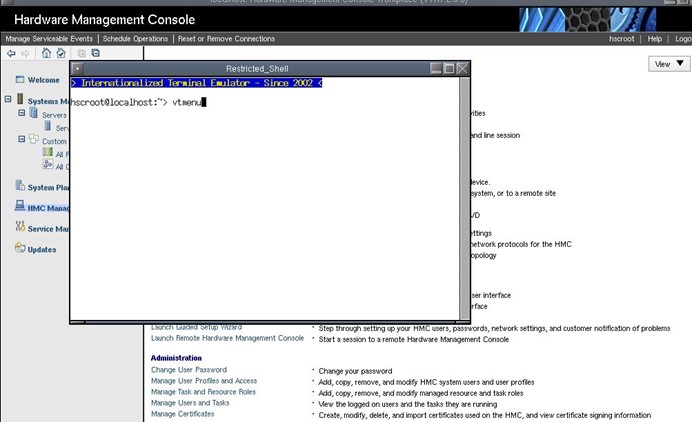Viewport: 692px width, 422px height.
Task: Click the Systems Management tower icon
Action: point(20,98)
